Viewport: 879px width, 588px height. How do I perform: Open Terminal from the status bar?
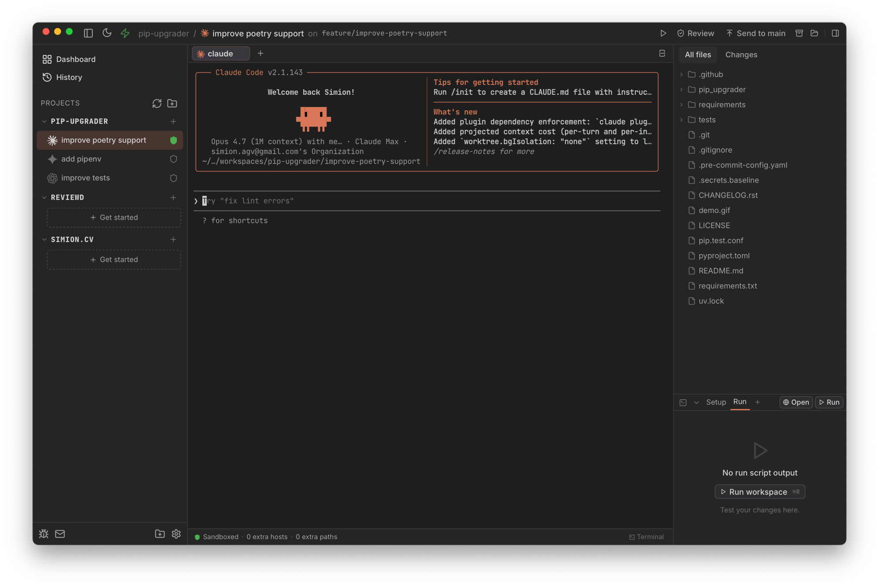[x=646, y=537]
